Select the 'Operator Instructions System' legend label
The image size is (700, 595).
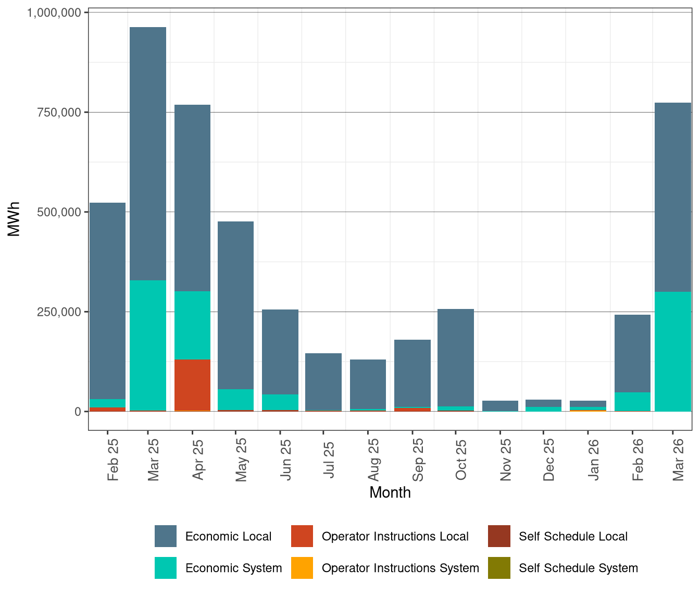[x=400, y=568]
